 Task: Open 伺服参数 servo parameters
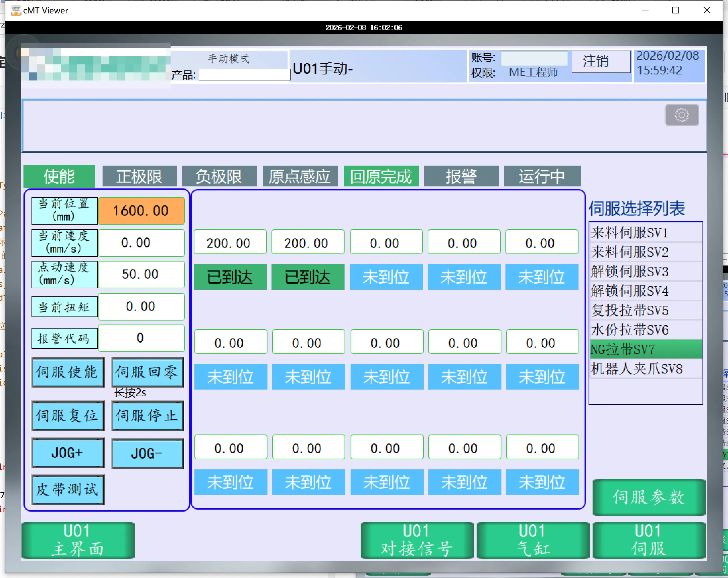(649, 497)
